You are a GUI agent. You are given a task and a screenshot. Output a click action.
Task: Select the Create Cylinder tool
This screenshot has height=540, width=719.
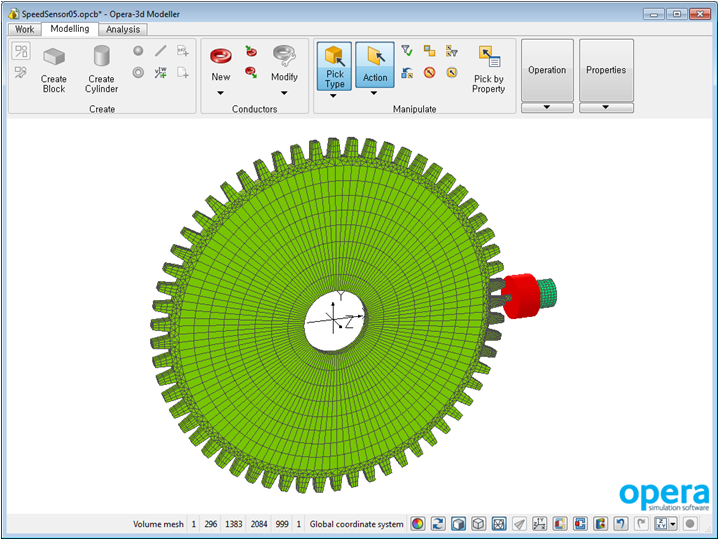click(x=101, y=68)
